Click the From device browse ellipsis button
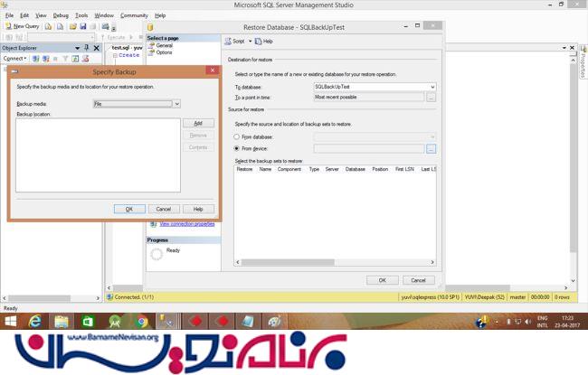This screenshot has height=375, width=588. pos(432,149)
